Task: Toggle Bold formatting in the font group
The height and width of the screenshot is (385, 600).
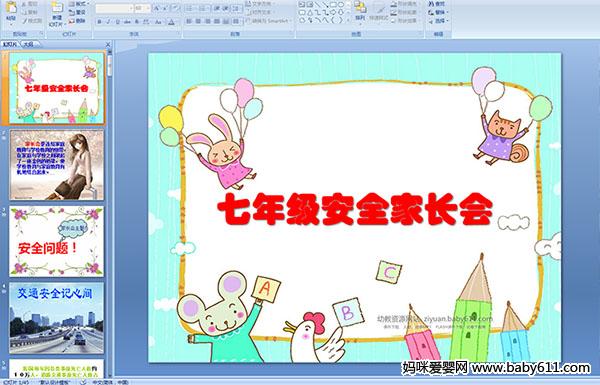Action: [x=99, y=22]
